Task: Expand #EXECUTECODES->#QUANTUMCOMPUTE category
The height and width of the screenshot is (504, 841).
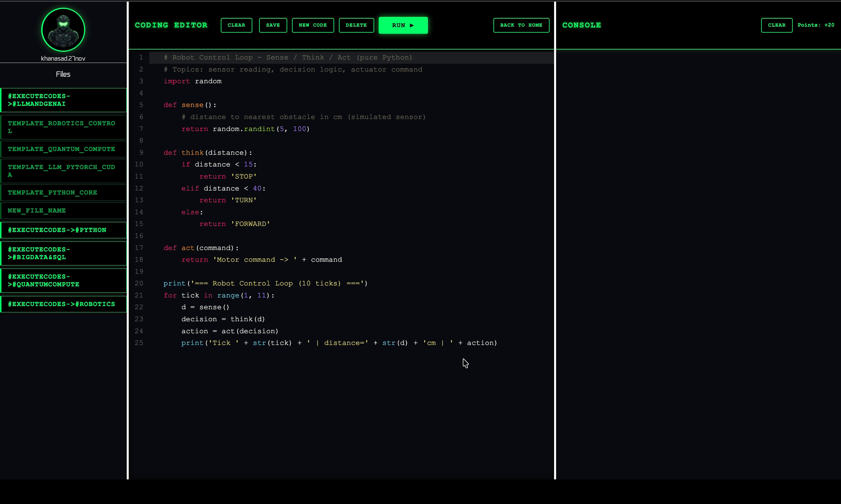Action: pyautogui.click(x=64, y=281)
